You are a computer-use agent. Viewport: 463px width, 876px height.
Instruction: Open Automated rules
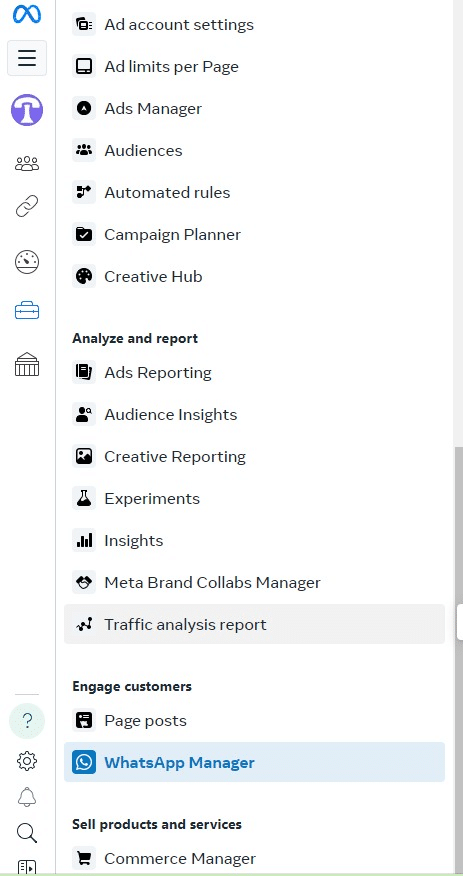coord(254,192)
